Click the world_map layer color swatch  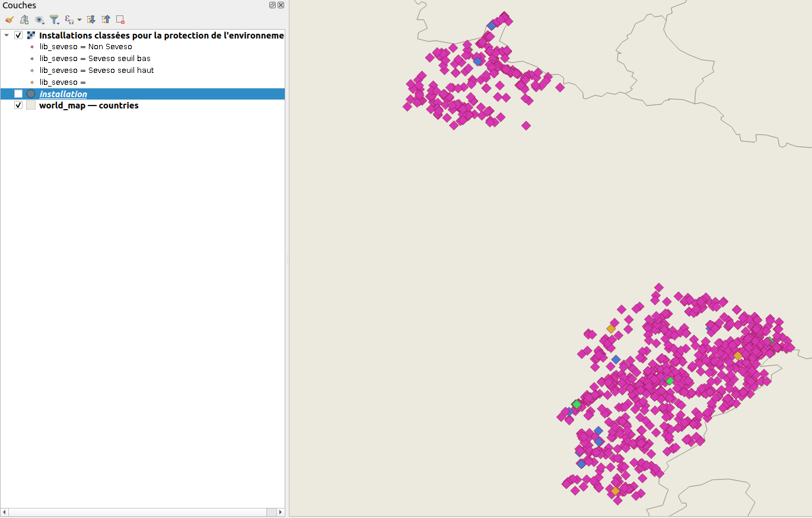tap(30, 105)
